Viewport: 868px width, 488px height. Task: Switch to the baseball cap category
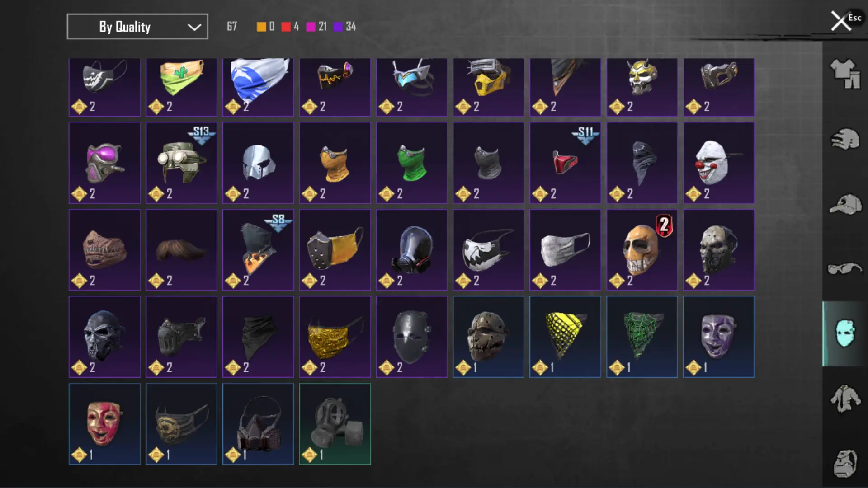[845, 204]
